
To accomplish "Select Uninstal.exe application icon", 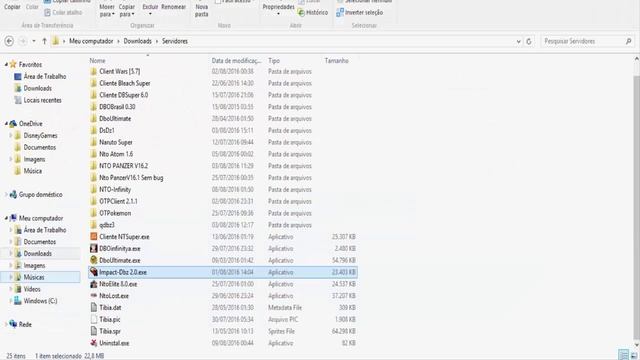I will click(93, 343).
